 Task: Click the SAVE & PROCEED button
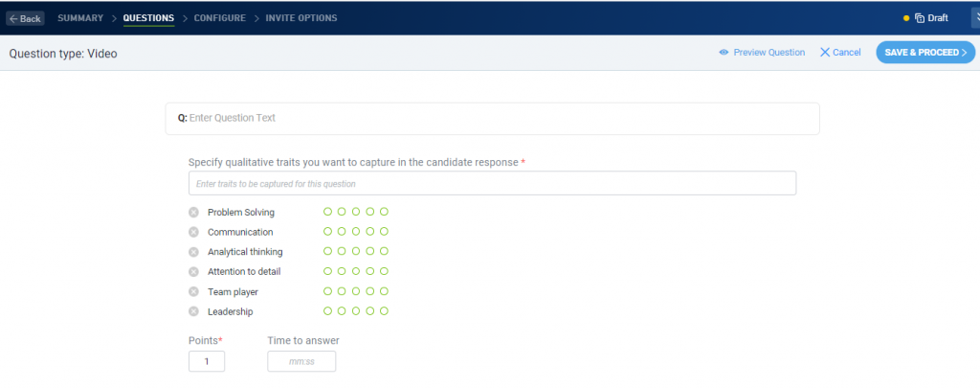(x=925, y=53)
